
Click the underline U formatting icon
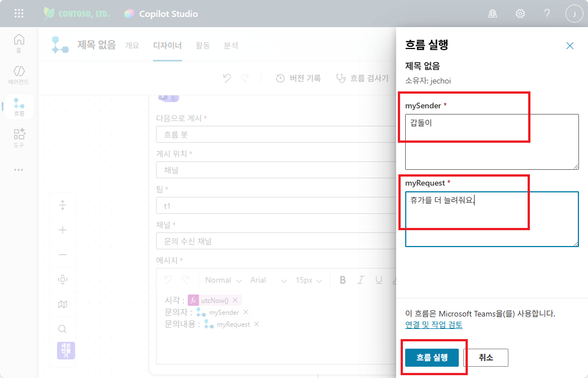click(379, 280)
